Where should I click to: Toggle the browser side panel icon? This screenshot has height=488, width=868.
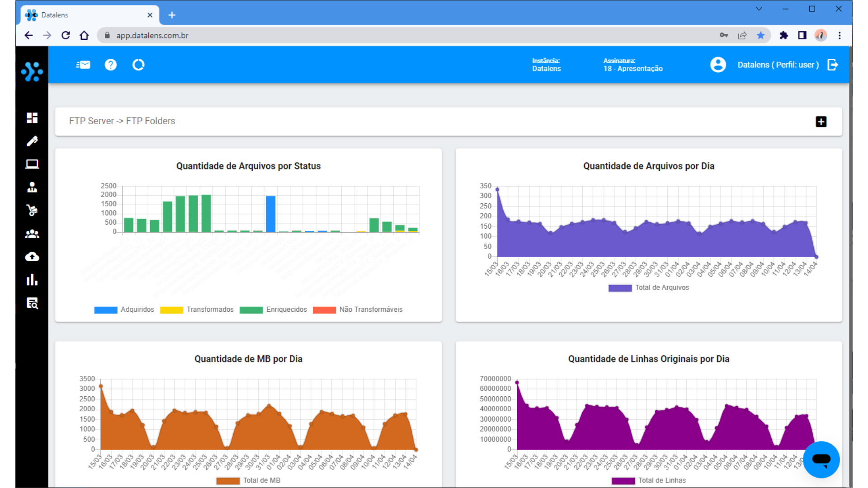pyautogui.click(x=802, y=35)
